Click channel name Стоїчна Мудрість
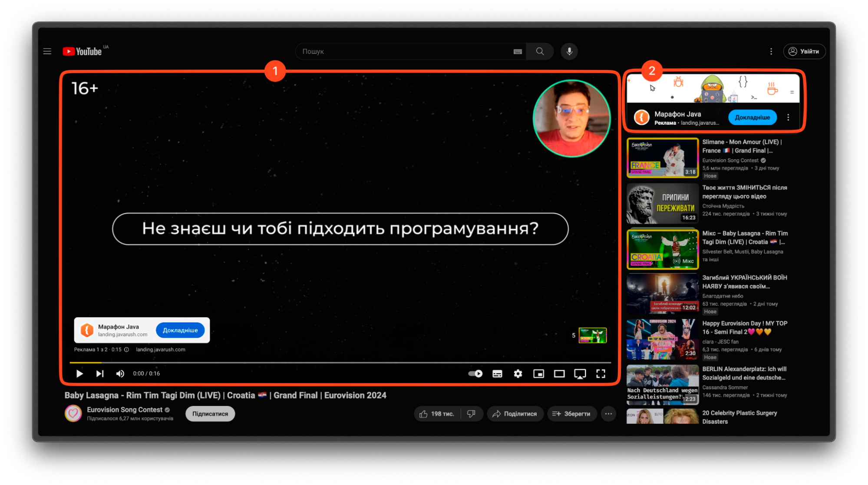868x485 pixels. [723, 206]
